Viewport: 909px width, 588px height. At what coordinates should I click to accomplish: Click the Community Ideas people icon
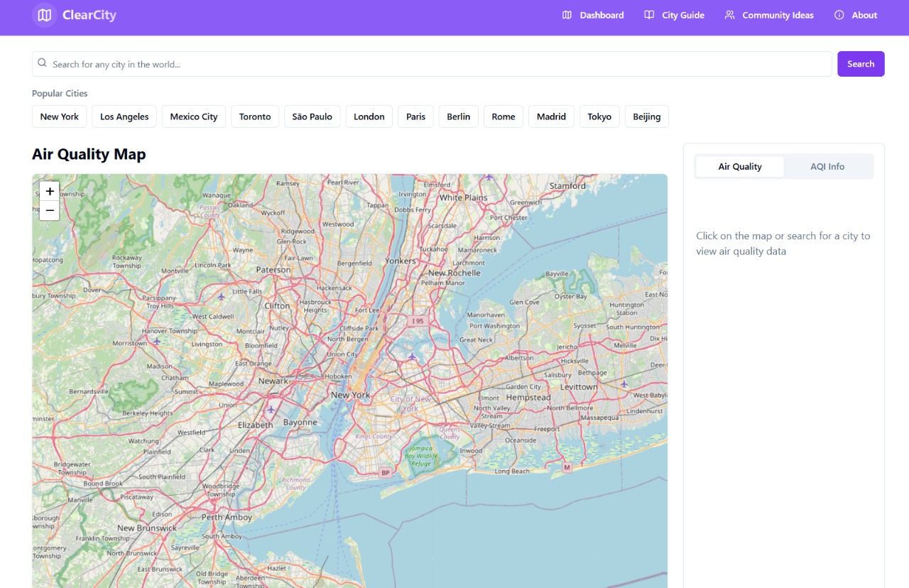pyautogui.click(x=729, y=15)
